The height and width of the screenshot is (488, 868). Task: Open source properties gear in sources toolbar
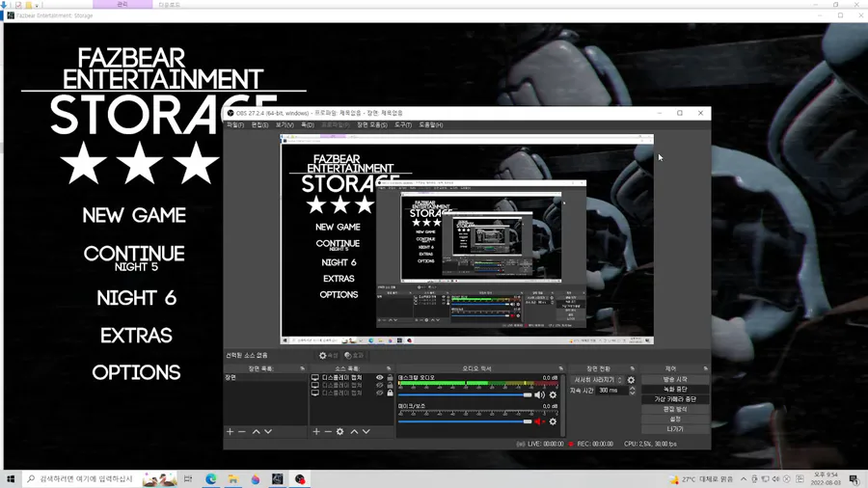(x=339, y=431)
